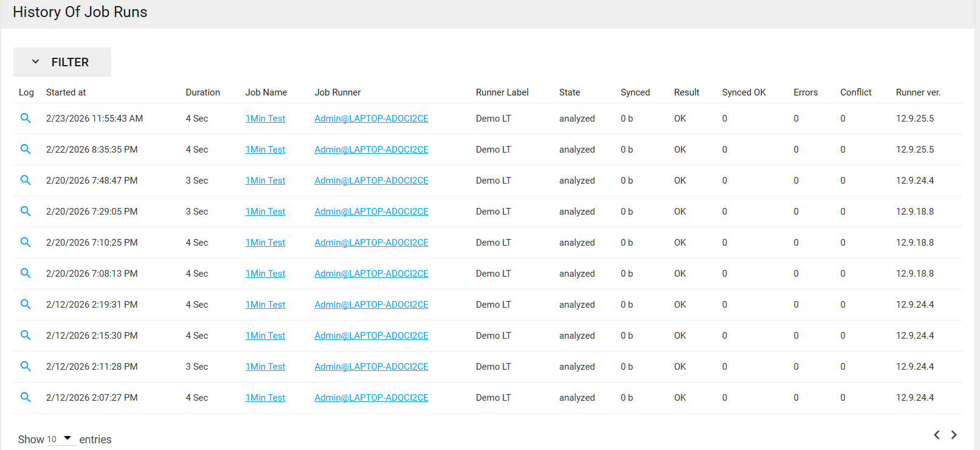Click log icon for 2/20/2026 7:10:25 PM
This screenshot has width=980, height=450.
(26, 242)
